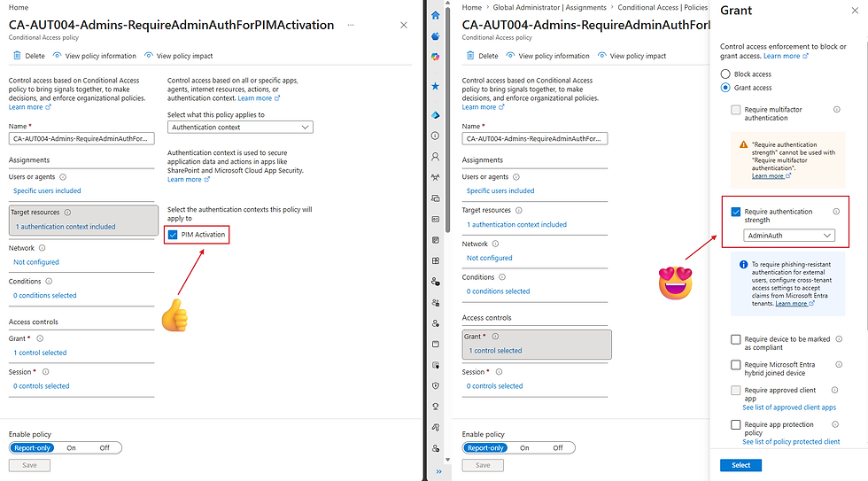
Task: Untick Require authentication strength checkbox
Action: tap(736, 212)
